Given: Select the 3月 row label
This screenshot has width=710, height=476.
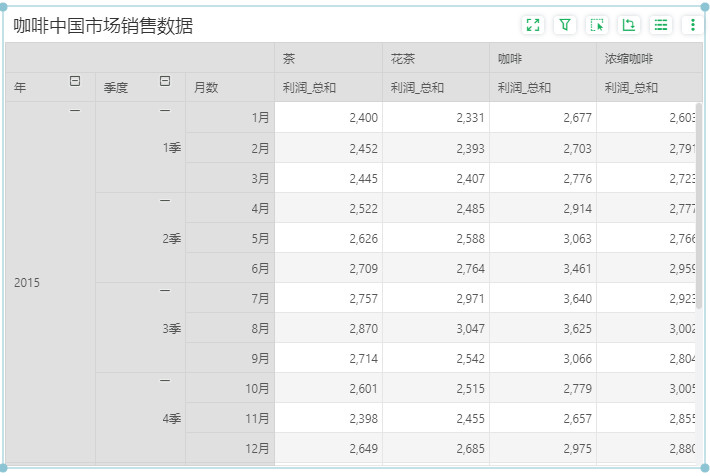Looking at the screenshot, I should pyautogui.click(x=230, y=178).
